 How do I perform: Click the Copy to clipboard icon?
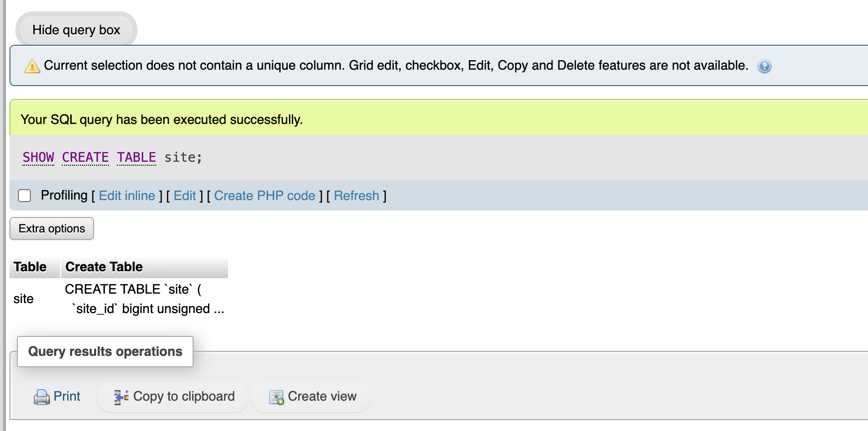point(121,397)
